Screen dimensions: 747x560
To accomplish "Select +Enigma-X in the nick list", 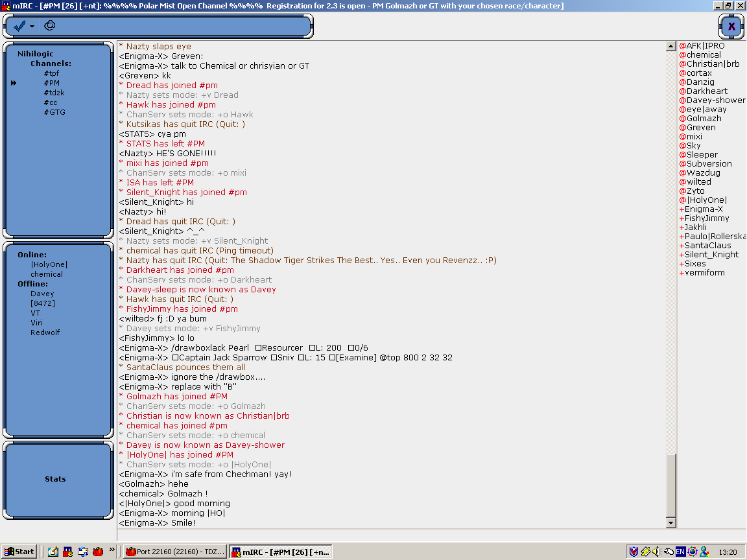I will pos(701,209).
